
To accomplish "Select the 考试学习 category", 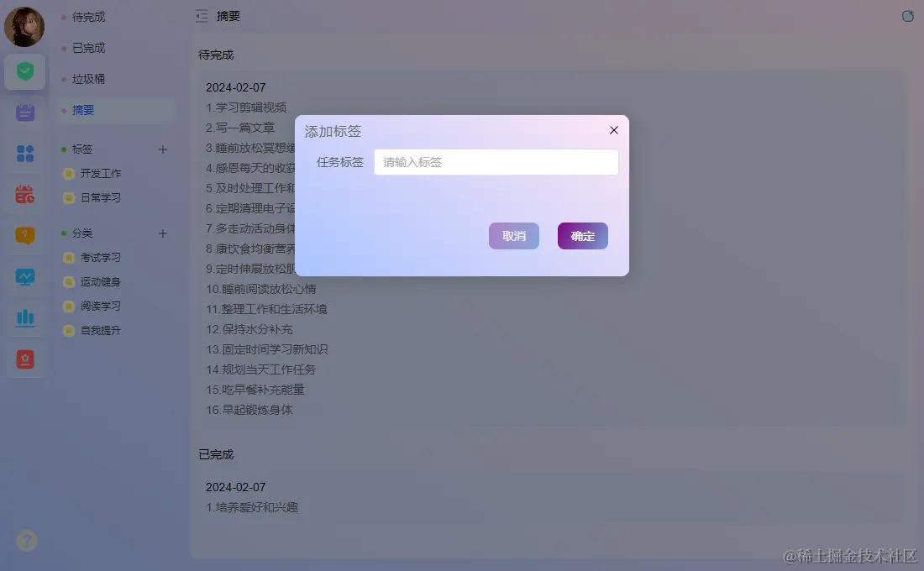I will tap(101, 258).
